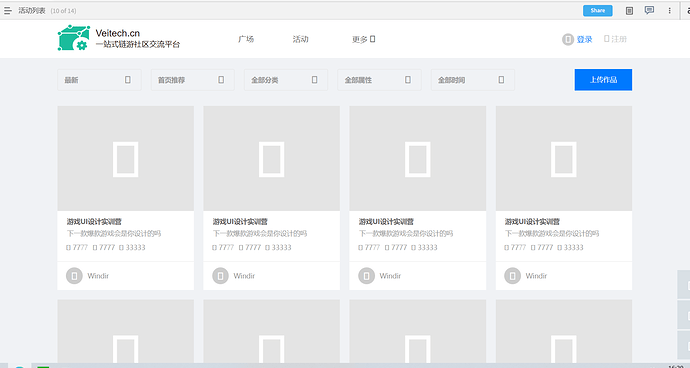Open the first card's image placeholder
The image size is (690, 368).
[125, 158]
